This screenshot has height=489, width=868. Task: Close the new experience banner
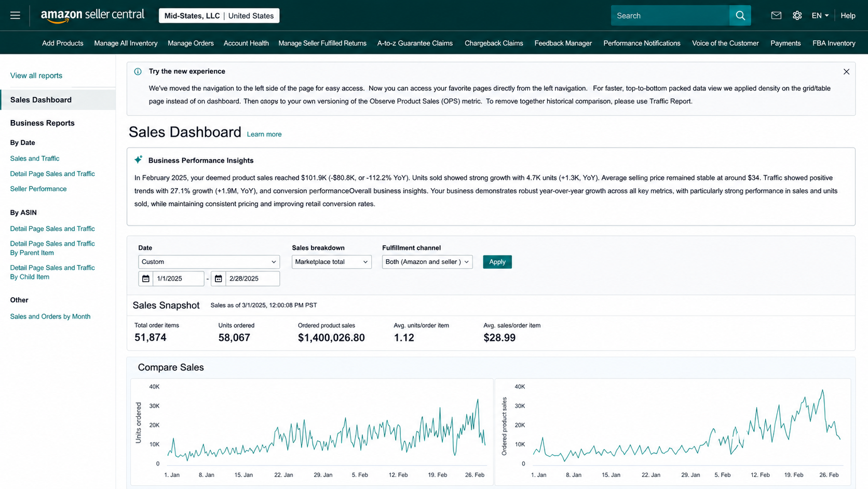[846, 72]
